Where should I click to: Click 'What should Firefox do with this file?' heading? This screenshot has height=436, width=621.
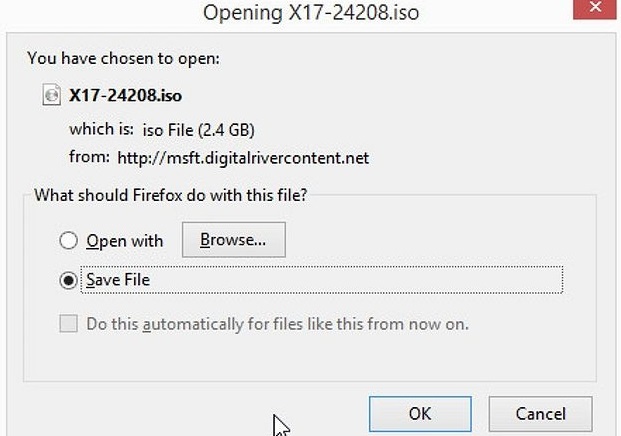pyautogui.click(x=171, y=195)
